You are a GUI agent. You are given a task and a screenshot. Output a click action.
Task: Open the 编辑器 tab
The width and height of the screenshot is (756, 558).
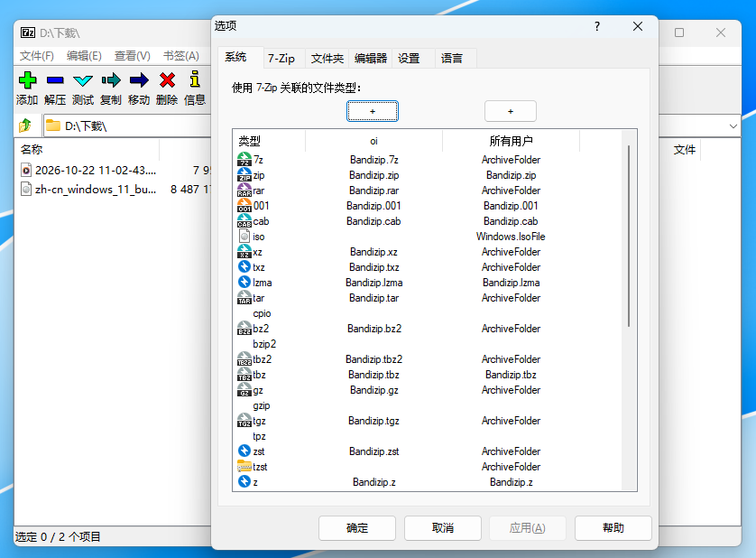point(370,59)
